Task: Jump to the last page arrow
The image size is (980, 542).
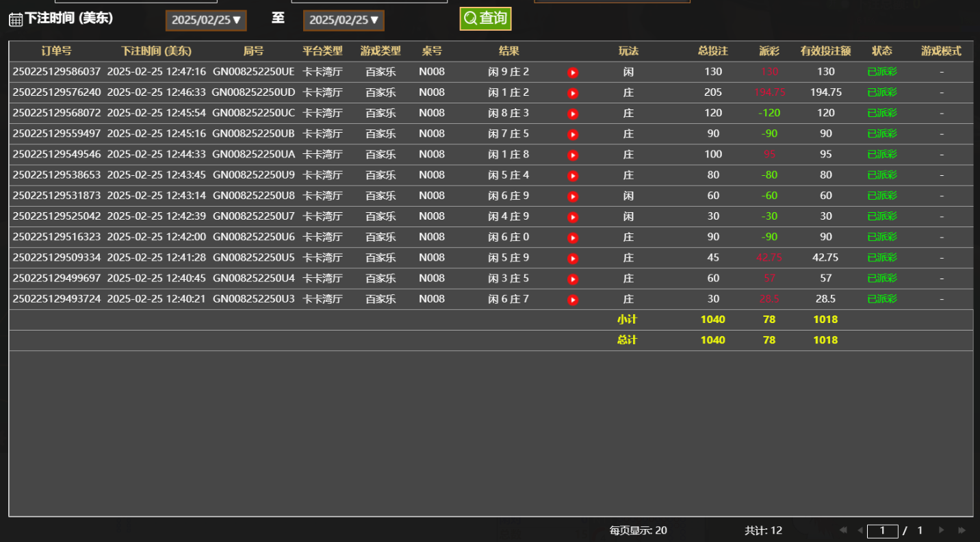Action: coord(962,530)
